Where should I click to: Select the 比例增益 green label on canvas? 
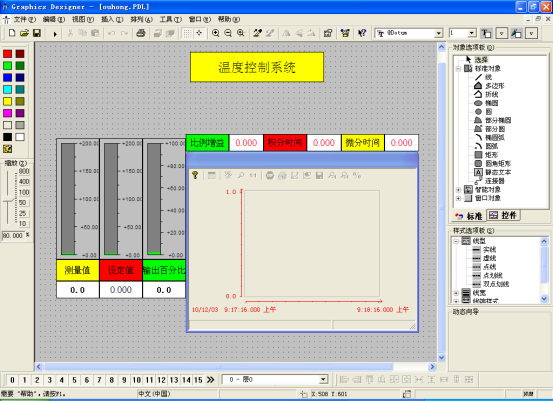(x=207, y=143)
